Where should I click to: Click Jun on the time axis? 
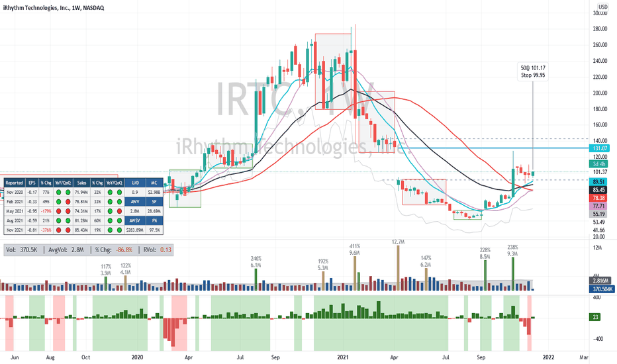15,357
